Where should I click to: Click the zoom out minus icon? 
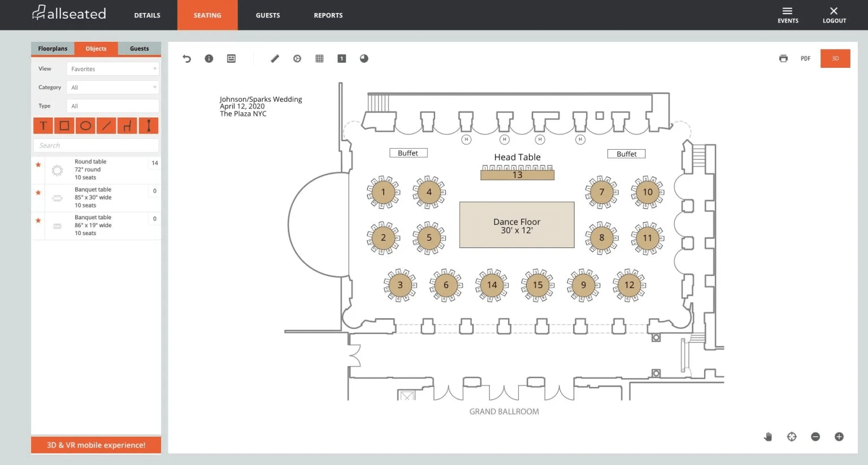815,437
